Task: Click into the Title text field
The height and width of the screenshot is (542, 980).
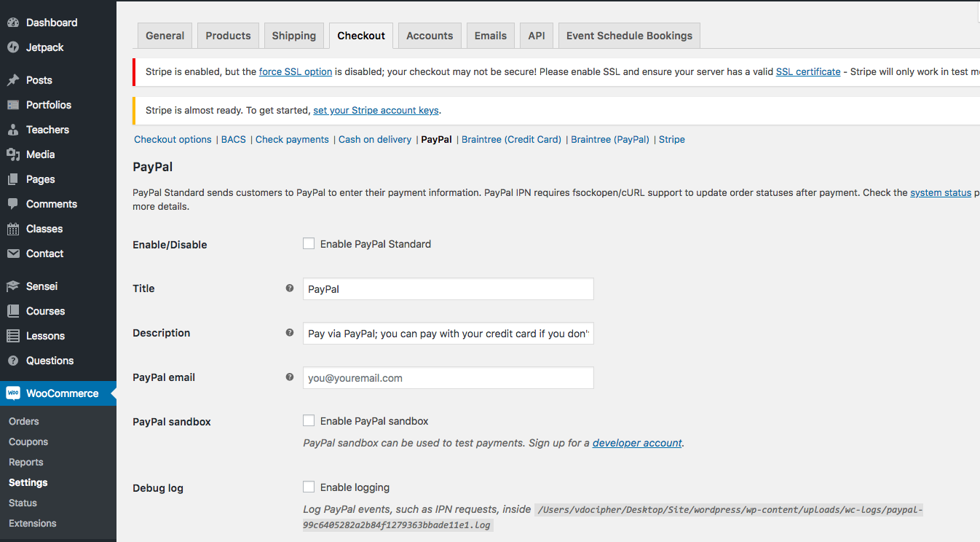Action: click(x=448, y=289)
